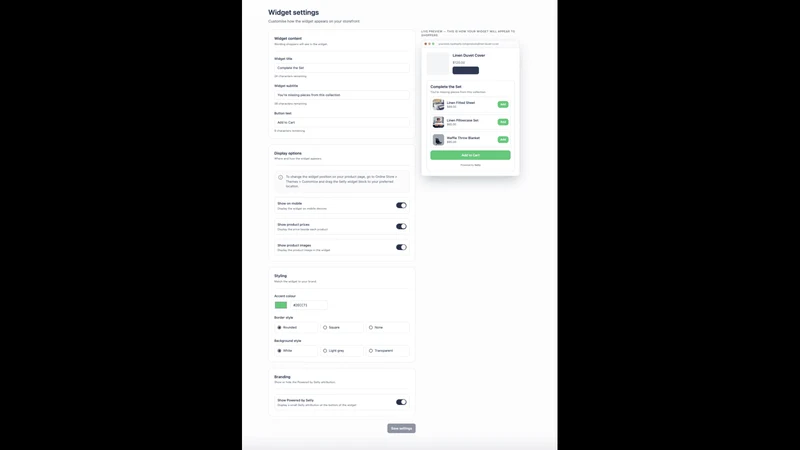This screenshot has width=800, height=450.
Task: Select the Transparent background style
Action: tap(388, 351)
